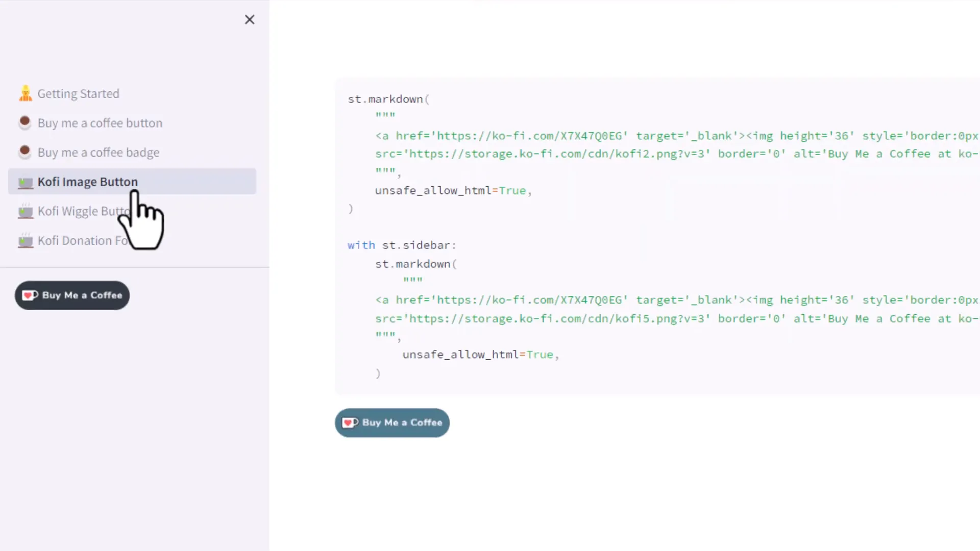
Task: Close the sidebar with the X icon
Action: click(x=249, y=19)
